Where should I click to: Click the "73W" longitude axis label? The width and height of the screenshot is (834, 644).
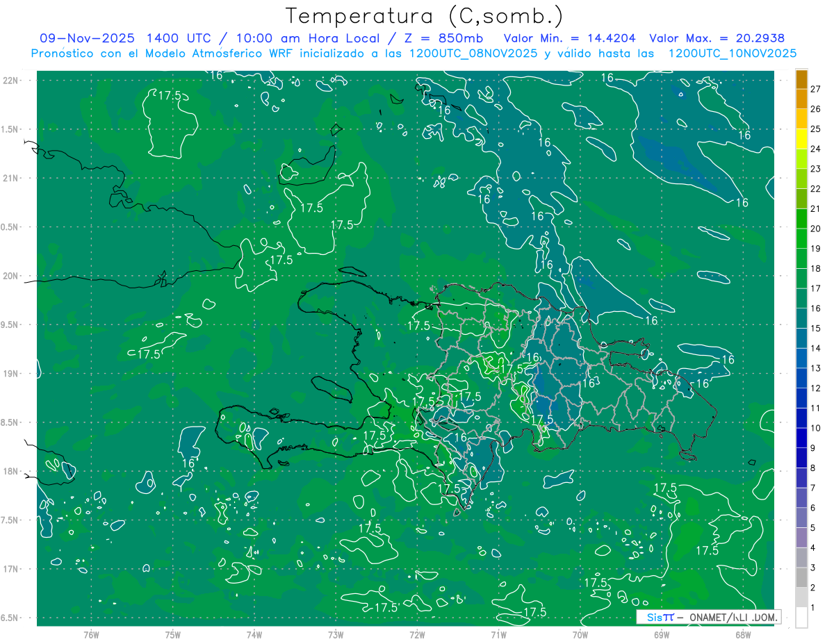coord(336,634)
